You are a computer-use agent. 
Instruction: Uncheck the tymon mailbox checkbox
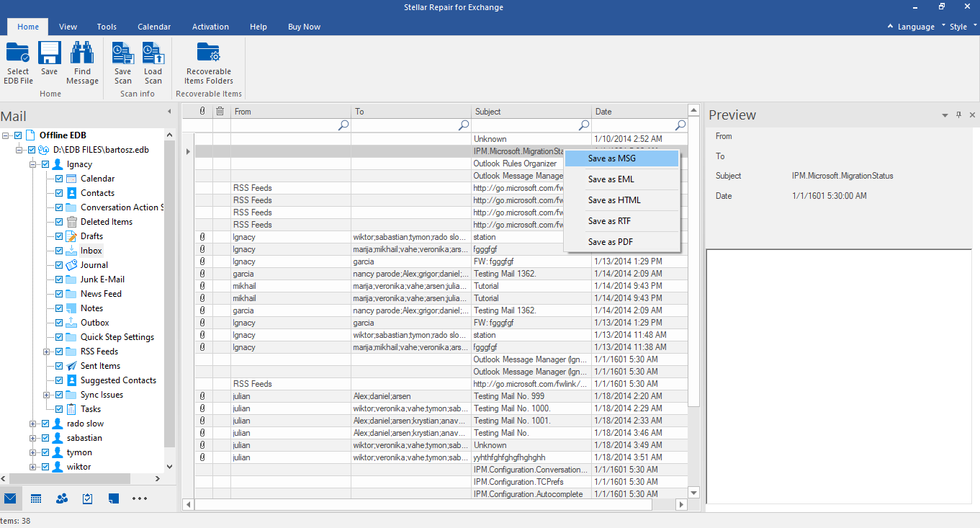[x=45, y=452]
